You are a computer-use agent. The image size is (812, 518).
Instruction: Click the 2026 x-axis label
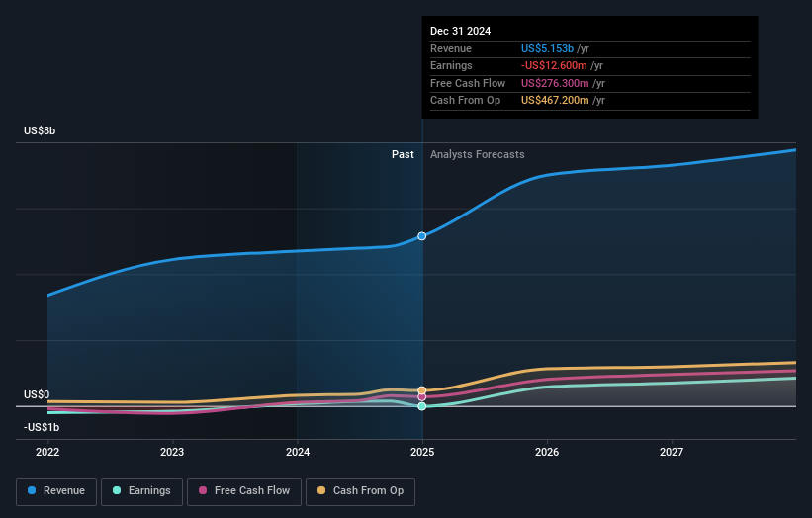pyautogui.click(x=547, y=452)
